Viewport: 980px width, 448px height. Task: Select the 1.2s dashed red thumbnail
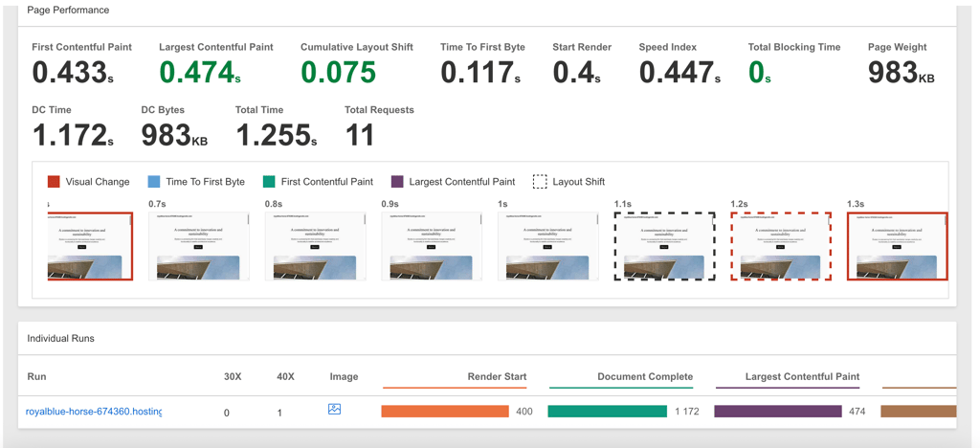781,246
